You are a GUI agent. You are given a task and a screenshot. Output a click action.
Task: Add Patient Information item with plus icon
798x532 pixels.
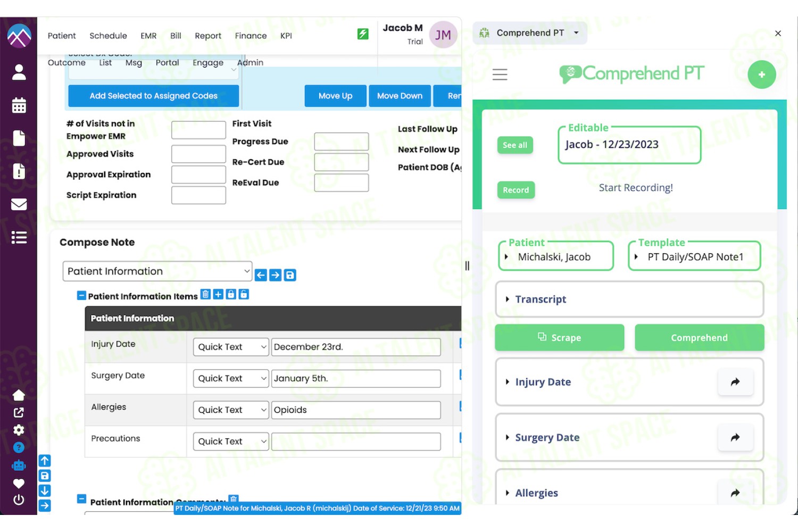tap(218, 294)
